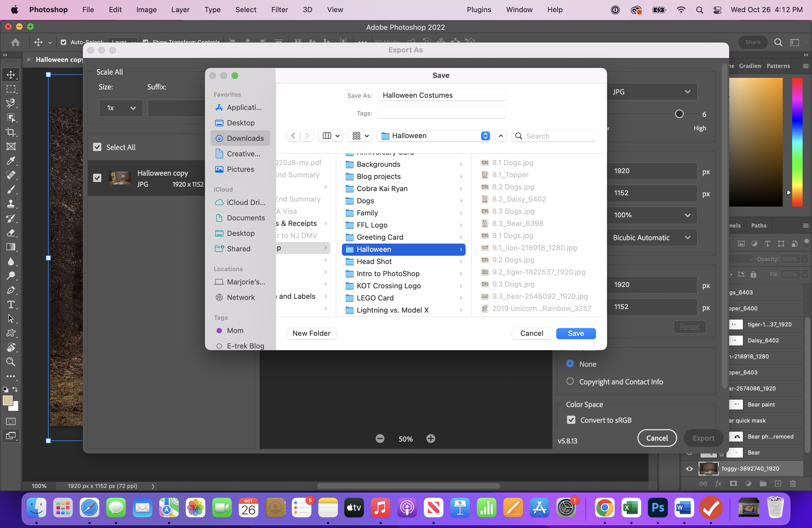Click the Move tool in toolbar
This screenshot has height=528, width=812.
click(11, 75)
